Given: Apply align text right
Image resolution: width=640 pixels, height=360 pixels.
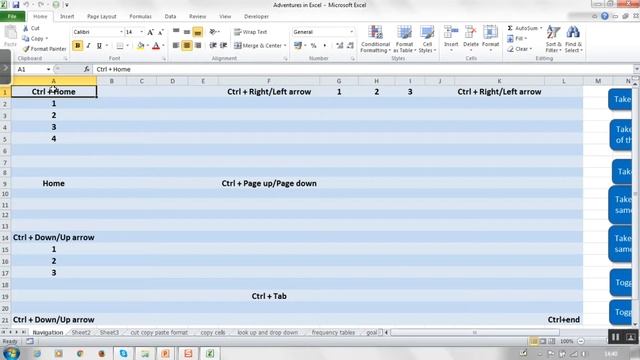Looking at the screenshot, I should [x=198, y=45].
